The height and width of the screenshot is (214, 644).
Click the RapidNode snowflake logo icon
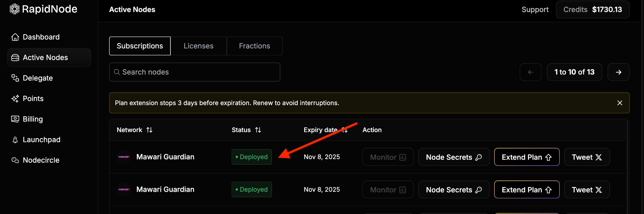[x=14, y=9]
